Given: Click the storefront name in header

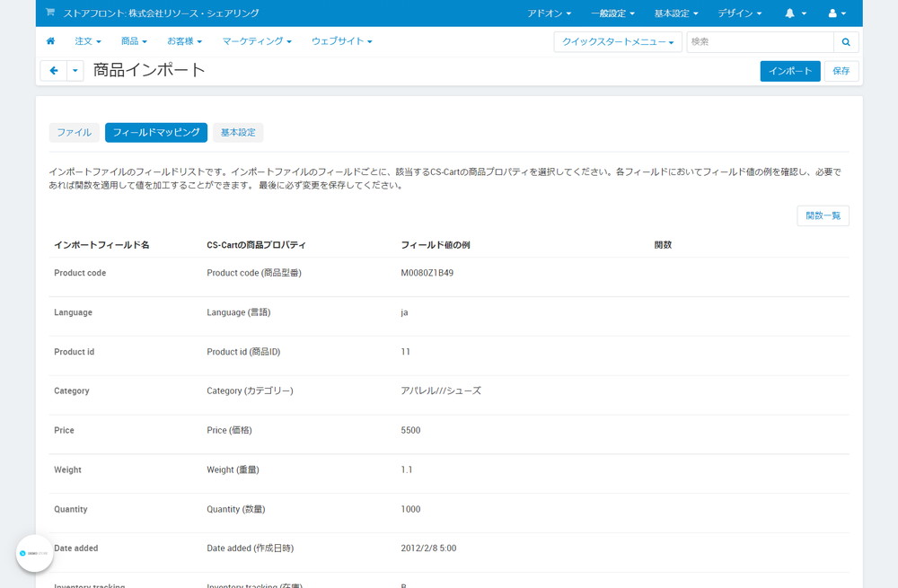Looking at the screenshot, I should click(161, 13).
